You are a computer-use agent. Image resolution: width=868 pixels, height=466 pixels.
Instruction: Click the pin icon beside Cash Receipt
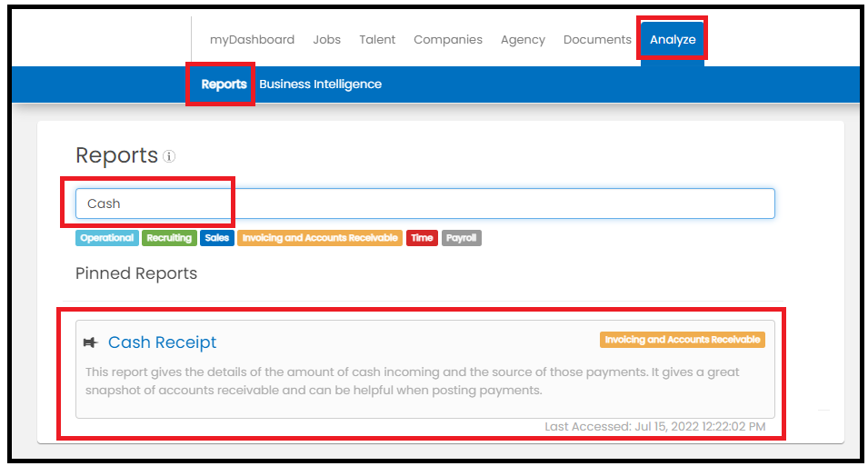click(x=90, y=342)
